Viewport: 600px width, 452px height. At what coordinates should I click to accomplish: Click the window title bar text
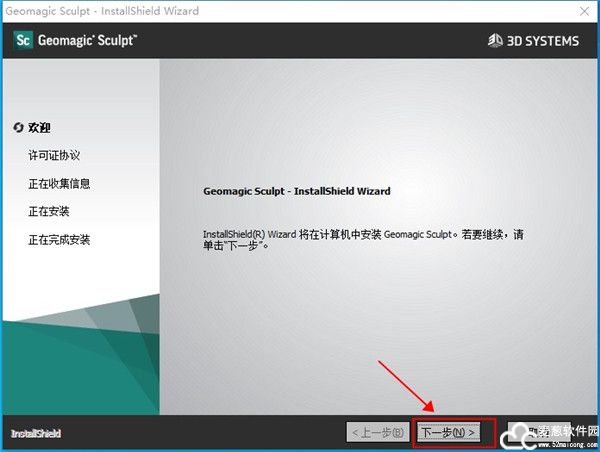[102, 11]
